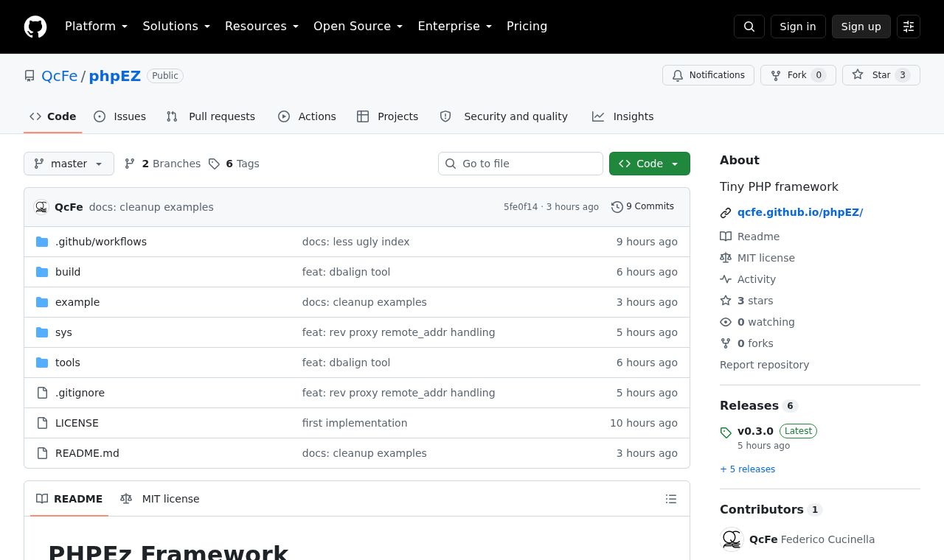
Task: Click the LICENSE file icon
Action: point(42,423)
